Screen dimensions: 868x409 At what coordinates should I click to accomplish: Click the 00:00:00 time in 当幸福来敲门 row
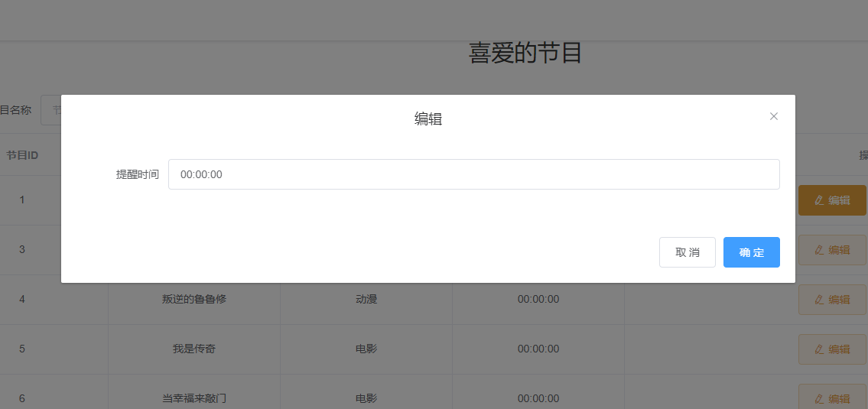538,398
